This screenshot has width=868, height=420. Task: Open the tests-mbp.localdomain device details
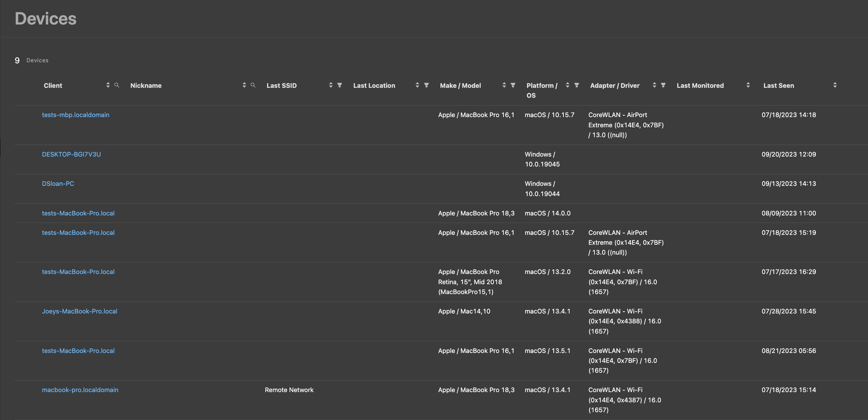coord(76,115)
